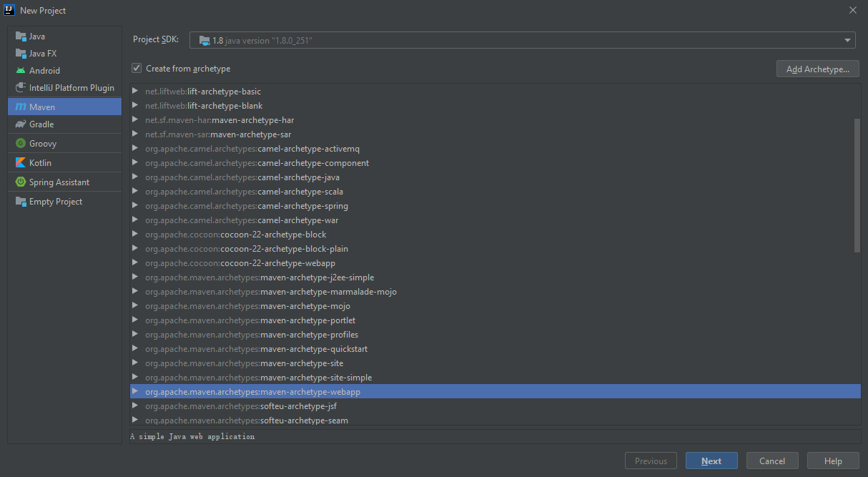Select Java FX project type
This screenshot has width=868, height=477.
pos(64,53)
